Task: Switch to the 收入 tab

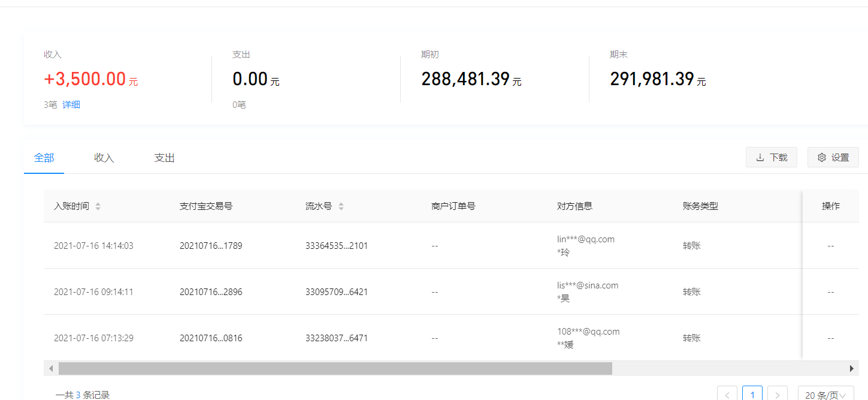Action: click(x=104, y=158)
